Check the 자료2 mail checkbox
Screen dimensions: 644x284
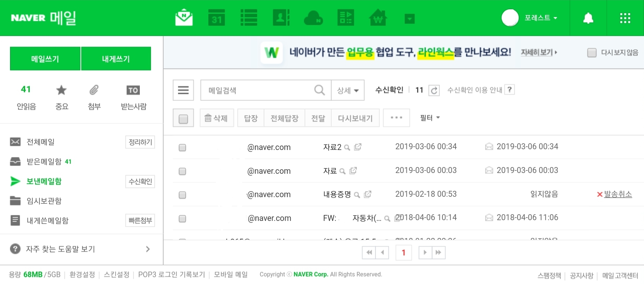(x=182, y=147)
